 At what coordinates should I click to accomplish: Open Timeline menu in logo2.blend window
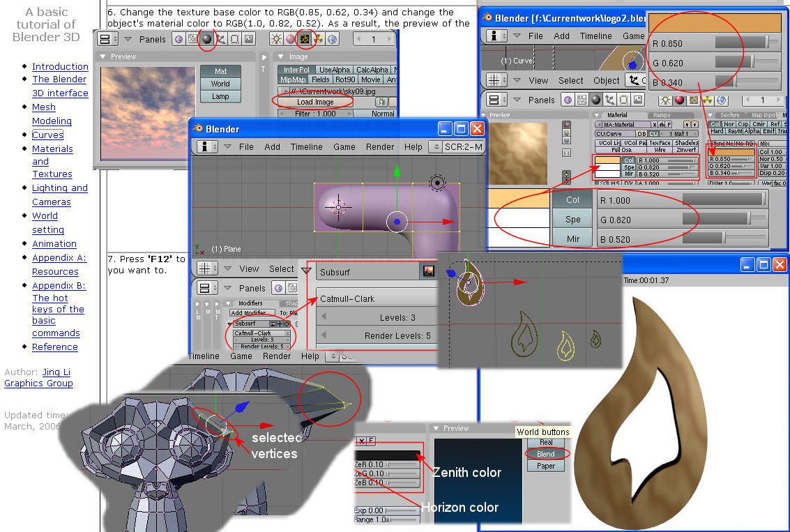595,36
